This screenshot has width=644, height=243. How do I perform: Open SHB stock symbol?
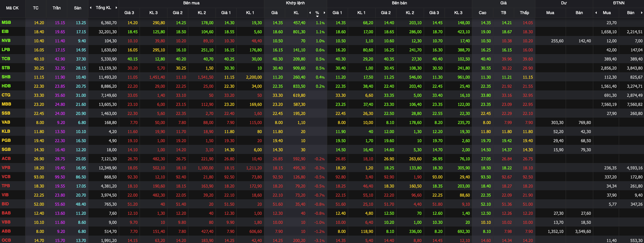[x=6, y=77]
